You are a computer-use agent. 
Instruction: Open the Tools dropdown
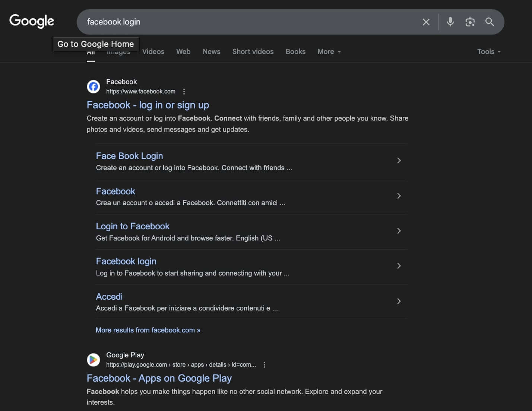tap(489, 52)
